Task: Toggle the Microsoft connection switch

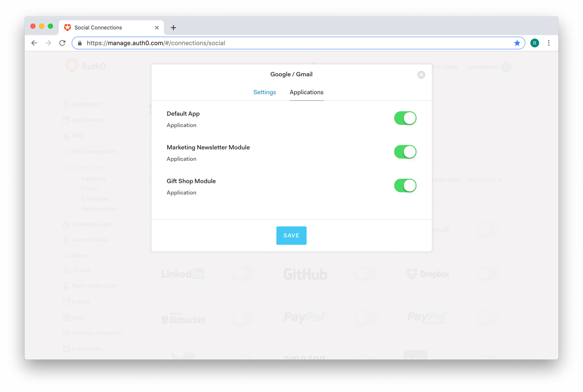Action: point(488,230)
